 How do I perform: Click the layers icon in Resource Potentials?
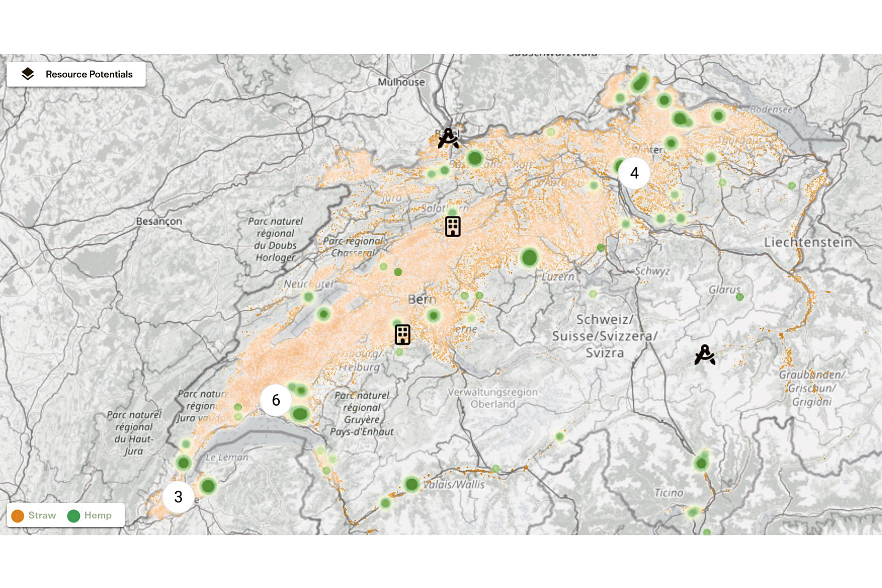click(x=28, y=74)
